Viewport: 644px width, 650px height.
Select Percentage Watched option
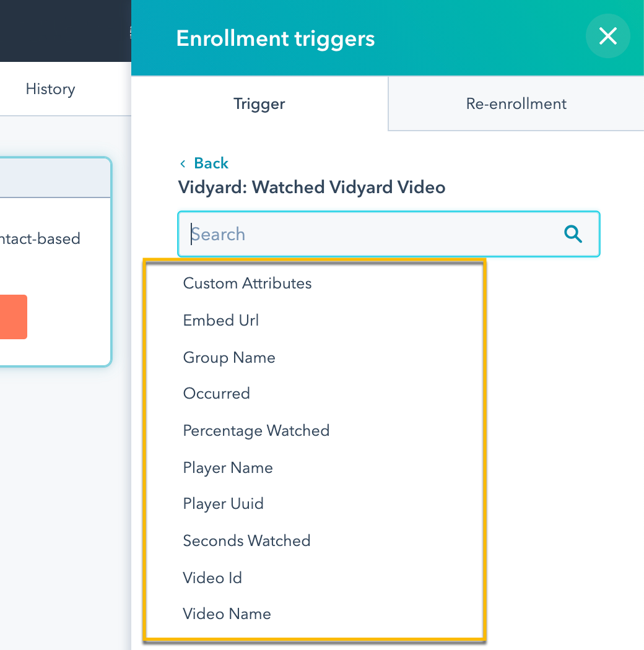(x=256, y=431)
